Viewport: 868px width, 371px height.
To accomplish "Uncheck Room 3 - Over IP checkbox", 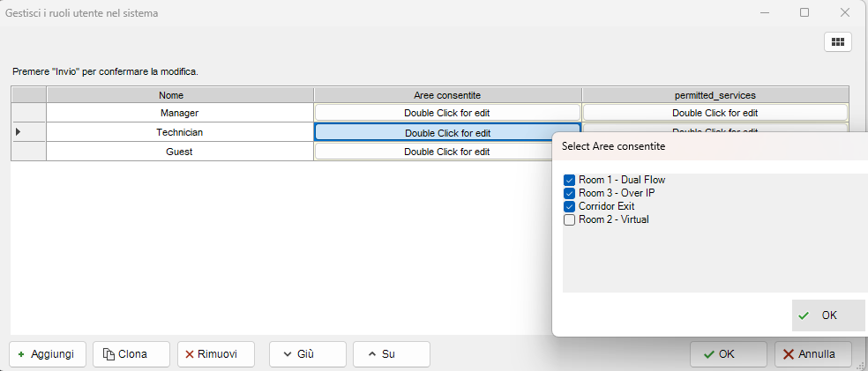I will coord(569,193).
